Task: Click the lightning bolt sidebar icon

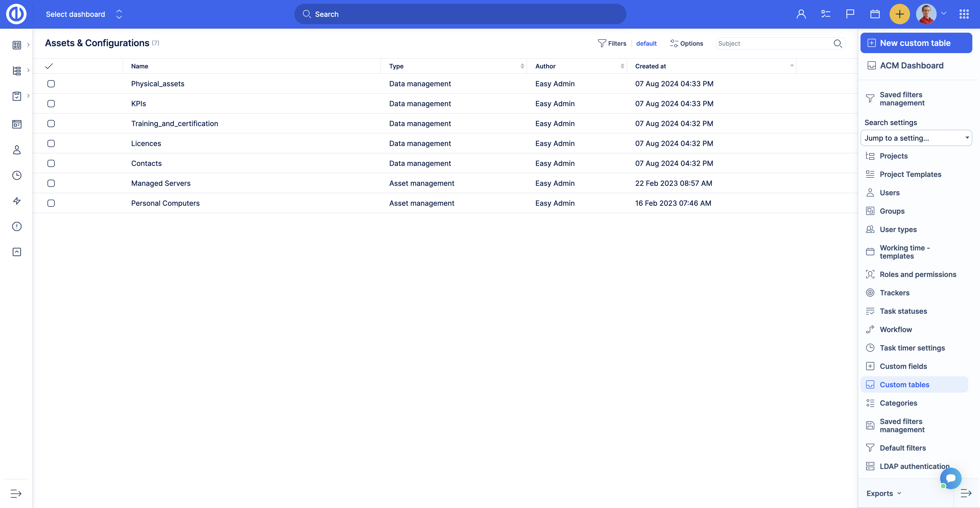Action: [17, 201]
